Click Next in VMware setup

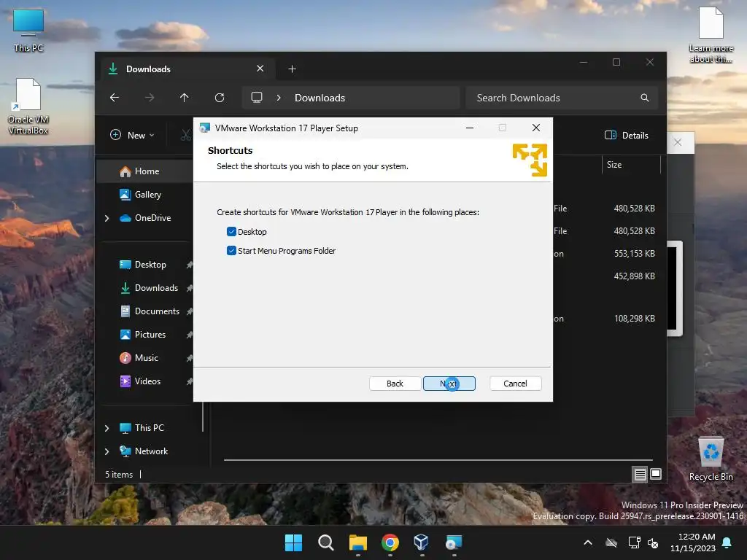pos(449,384)
